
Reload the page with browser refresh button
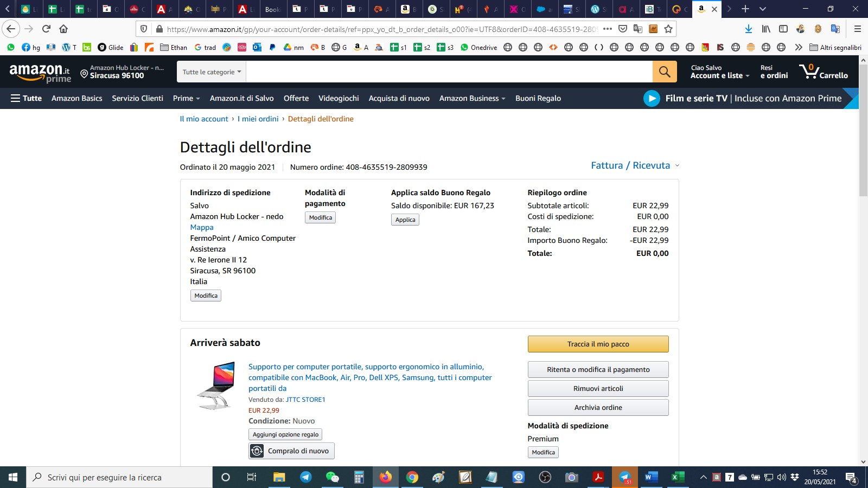[46, 29]
